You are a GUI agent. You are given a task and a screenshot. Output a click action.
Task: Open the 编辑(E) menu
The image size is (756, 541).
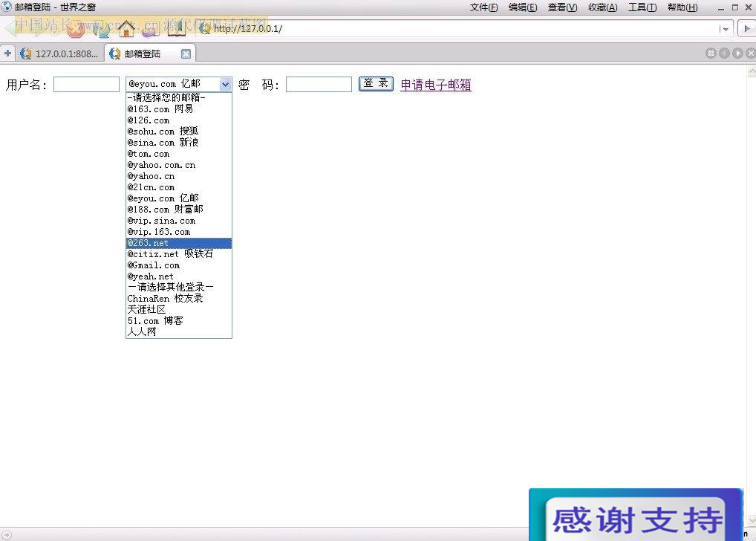523,7
